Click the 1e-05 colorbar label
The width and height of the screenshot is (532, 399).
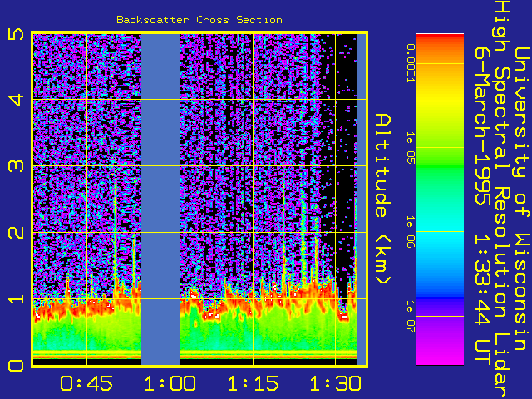click(411, 148)
